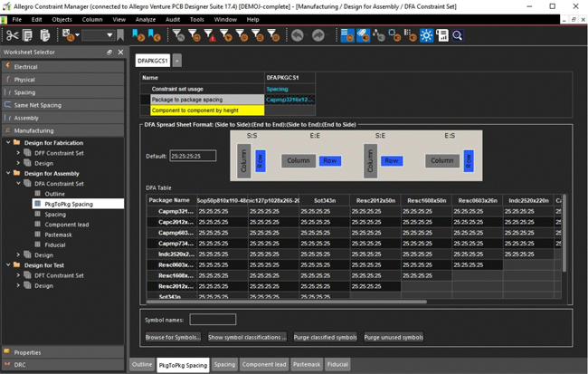Select Fiducial in the tree
The image size is (588, 374).
[55, 245]
